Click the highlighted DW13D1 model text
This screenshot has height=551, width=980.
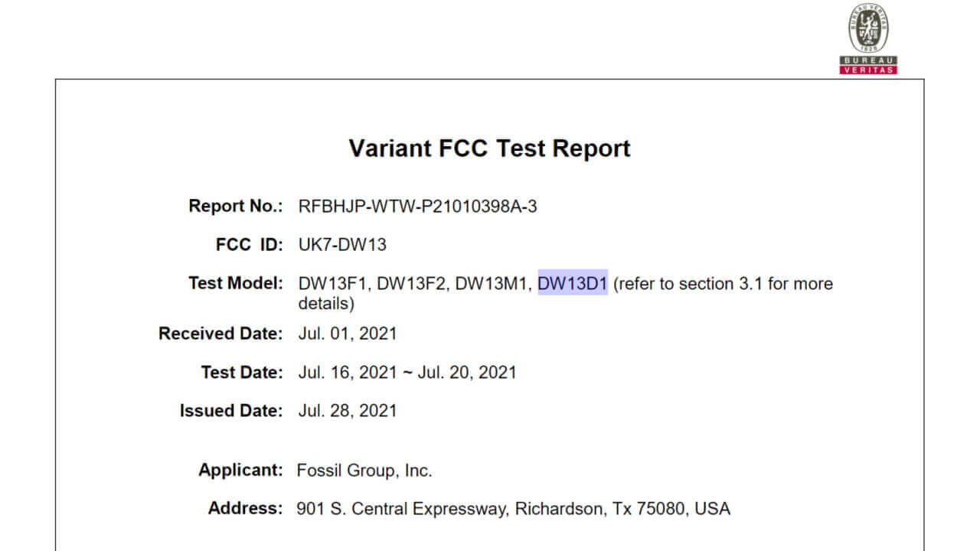coord(573,284)
